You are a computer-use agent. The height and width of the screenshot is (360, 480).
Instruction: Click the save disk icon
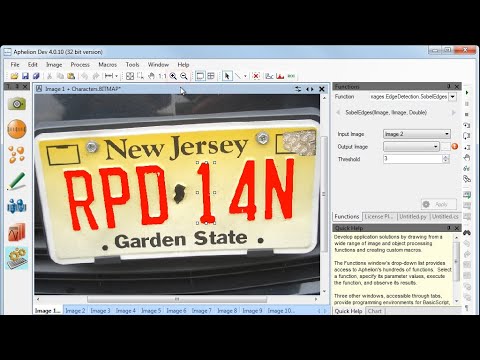25,76
